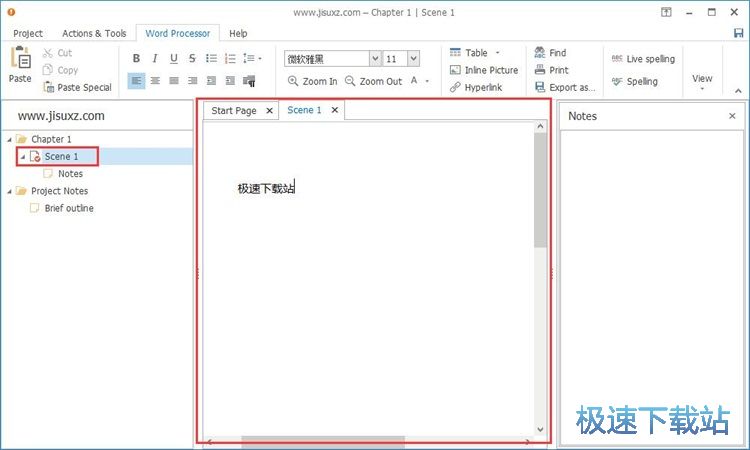Click the font size field showing 11

tap(396, 59)
